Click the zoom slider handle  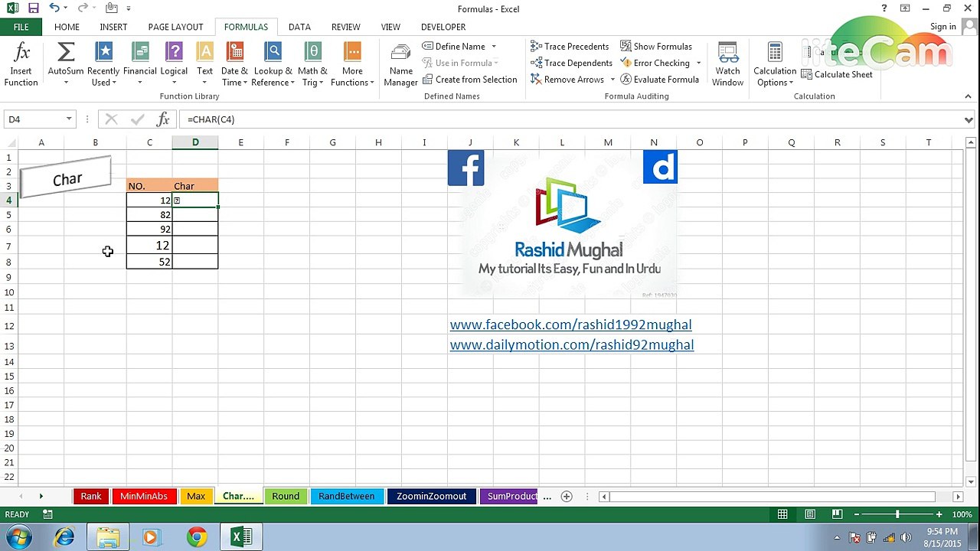click(897, 514)
